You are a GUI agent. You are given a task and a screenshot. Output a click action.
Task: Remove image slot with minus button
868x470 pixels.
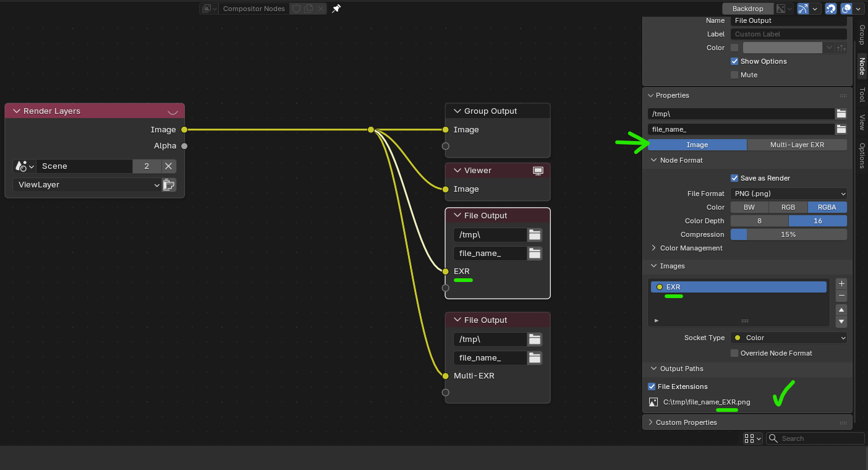[x=841, y=296]
